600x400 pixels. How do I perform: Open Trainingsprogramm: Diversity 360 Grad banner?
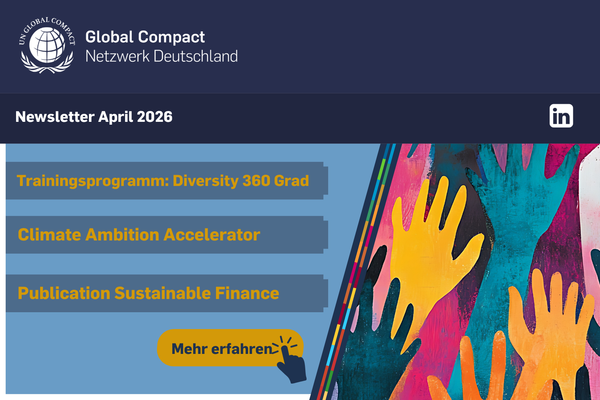(167, 180)
